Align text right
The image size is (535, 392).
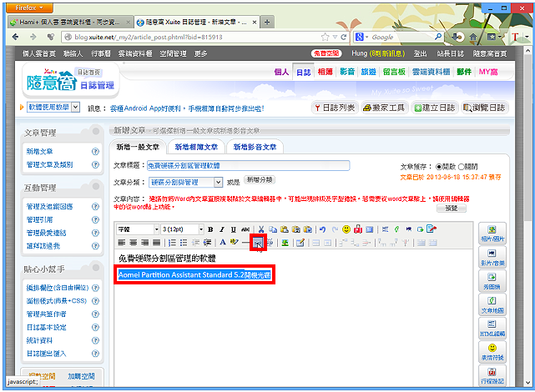tap(145, 243)
